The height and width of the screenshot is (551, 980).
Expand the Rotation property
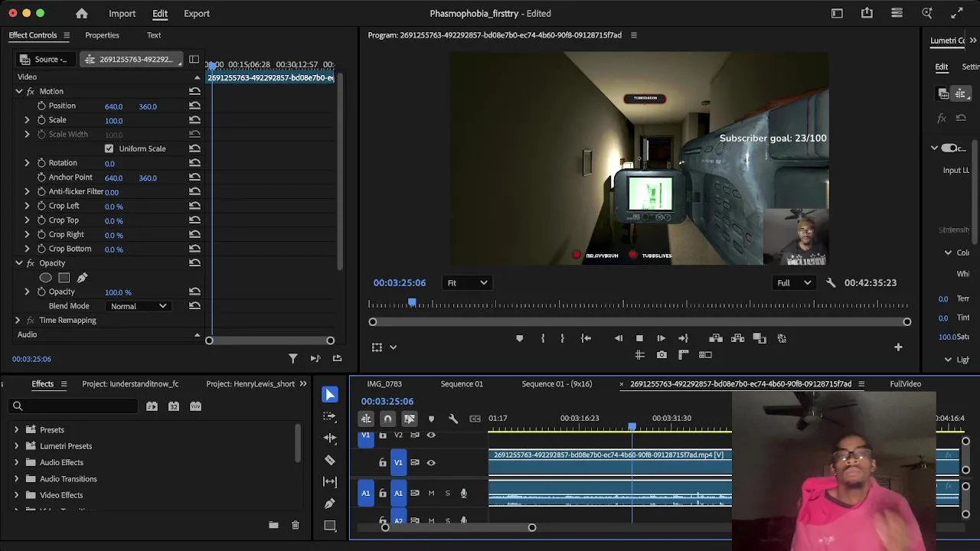[x=27, y=163]
